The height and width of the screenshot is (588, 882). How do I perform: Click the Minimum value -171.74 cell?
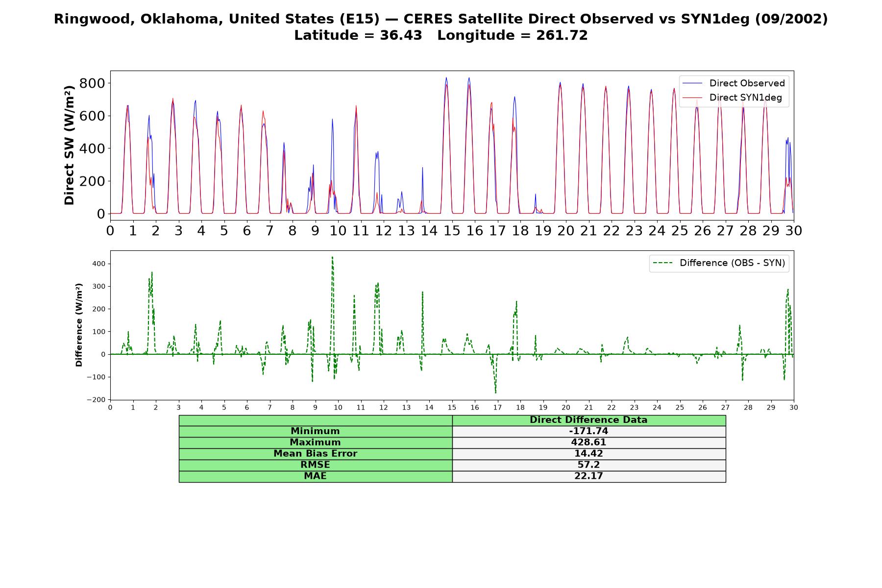pos(589,431)
